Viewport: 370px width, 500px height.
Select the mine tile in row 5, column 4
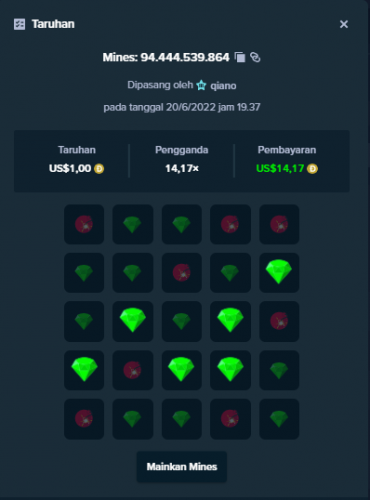pos(230,419)
